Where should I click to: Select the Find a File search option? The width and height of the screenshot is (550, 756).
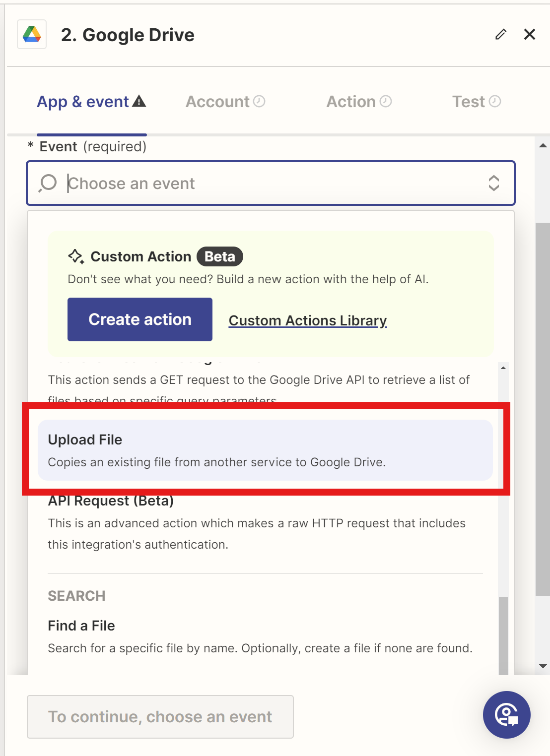coord(265,636)
